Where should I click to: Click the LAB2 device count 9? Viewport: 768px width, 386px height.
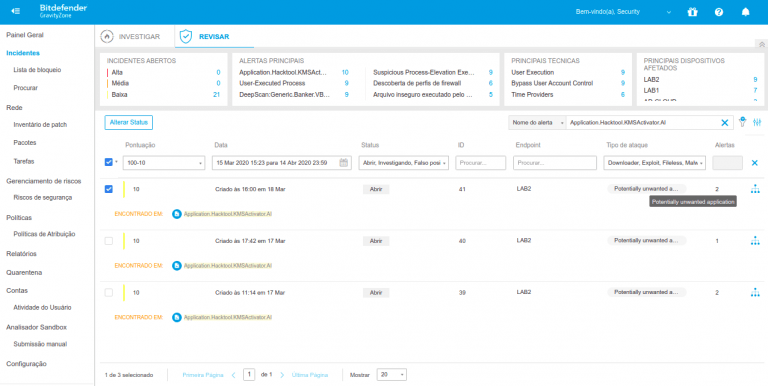point(755,79)
